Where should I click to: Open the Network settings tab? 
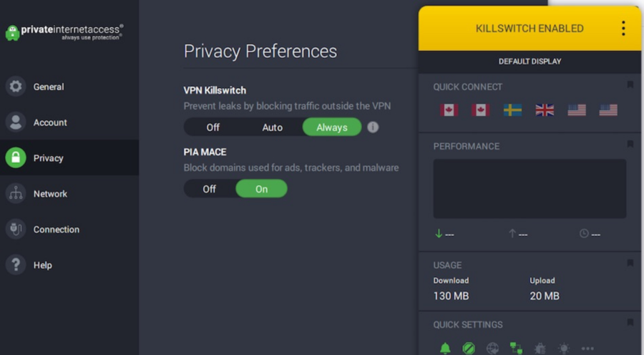(x=50, y=194)
